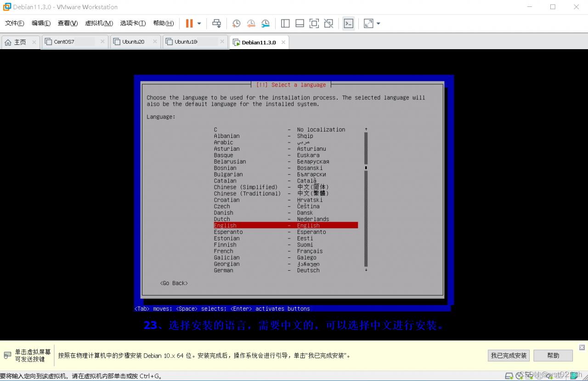This screenshot has height=381, width=588.
Task: Toggle the library sidebar panel
Action: [x=285, y=23]
